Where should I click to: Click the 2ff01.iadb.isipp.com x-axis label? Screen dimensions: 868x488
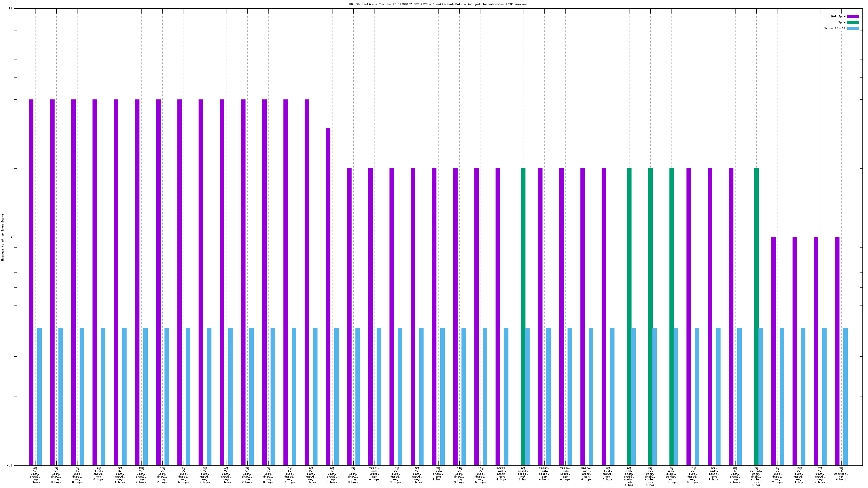pyautogui.click(x=375, y=474)
